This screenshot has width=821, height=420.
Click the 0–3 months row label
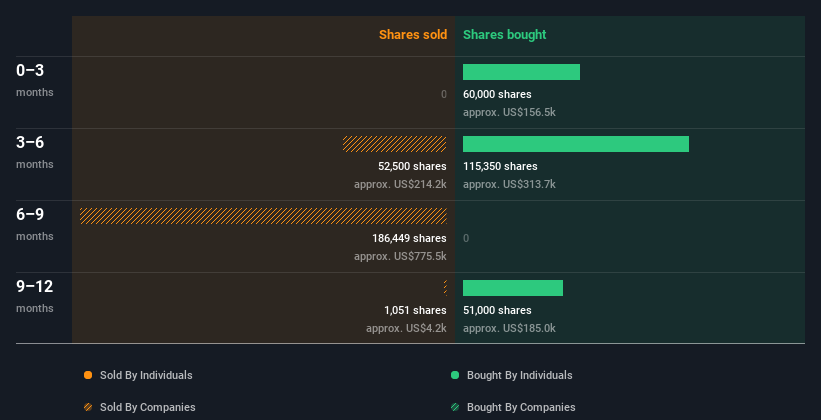click(x=35, y=80)
